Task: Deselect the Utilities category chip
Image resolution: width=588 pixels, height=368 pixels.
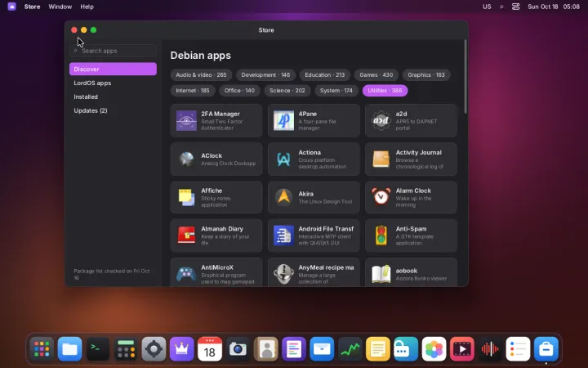Action: pyautogui.click(x=385, y=91)
